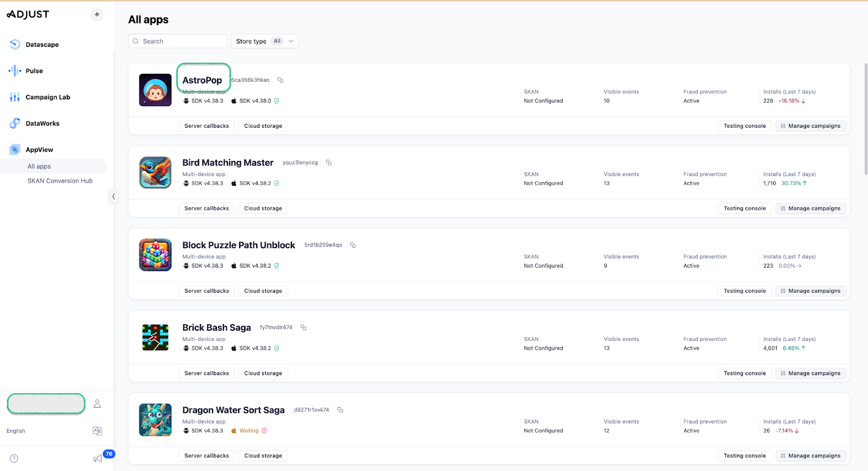The height and width of the screenshot is (471, 868).
Task: Open AstroPop Cloud storage
Action: pos(263,126)
